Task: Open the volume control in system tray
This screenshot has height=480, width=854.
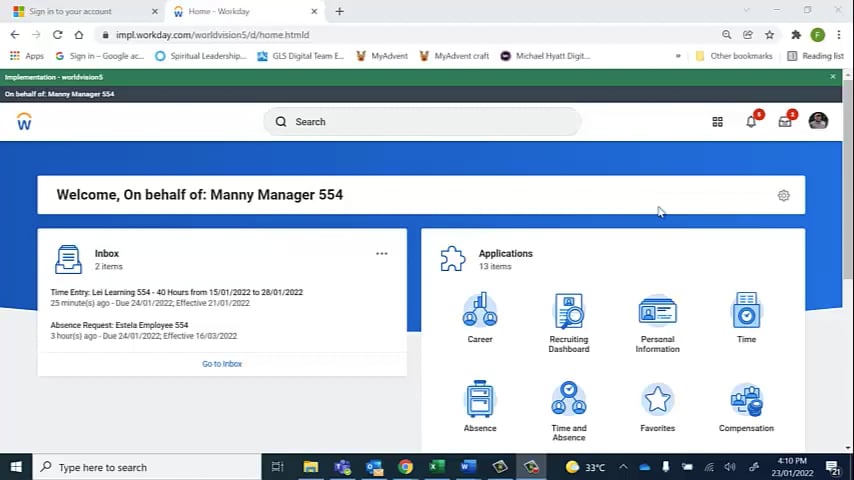Action: (730, 467)
